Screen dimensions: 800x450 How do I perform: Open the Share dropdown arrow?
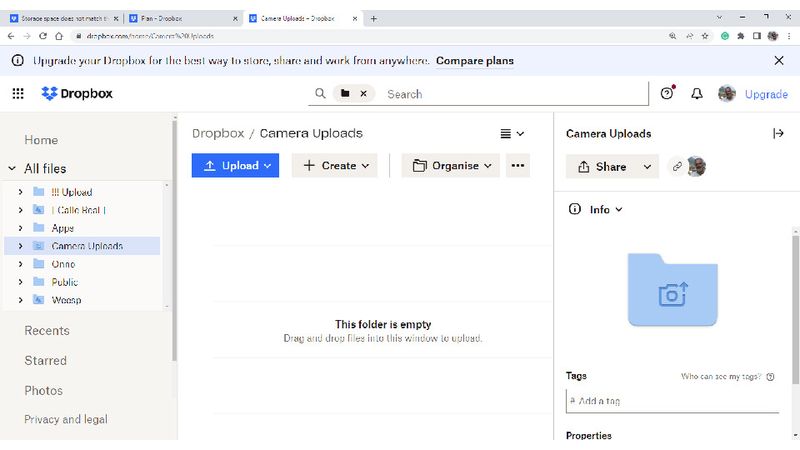pyautogui.click(x=647, y=166)
